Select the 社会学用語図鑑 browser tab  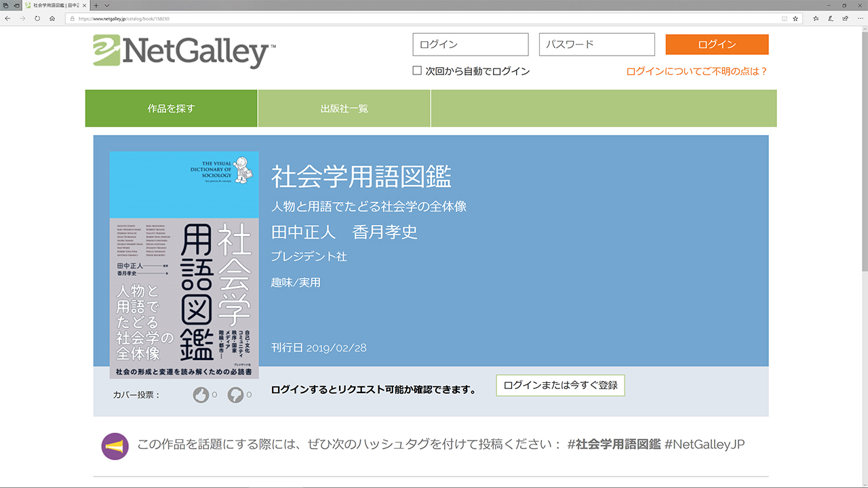point(56,5)
